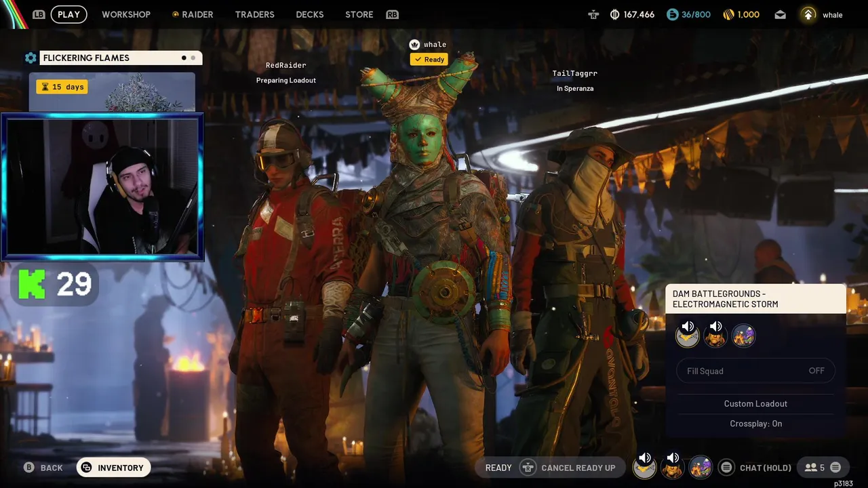
Task: Click the blue token icon next to 36/800
Action: click(672, 14)
